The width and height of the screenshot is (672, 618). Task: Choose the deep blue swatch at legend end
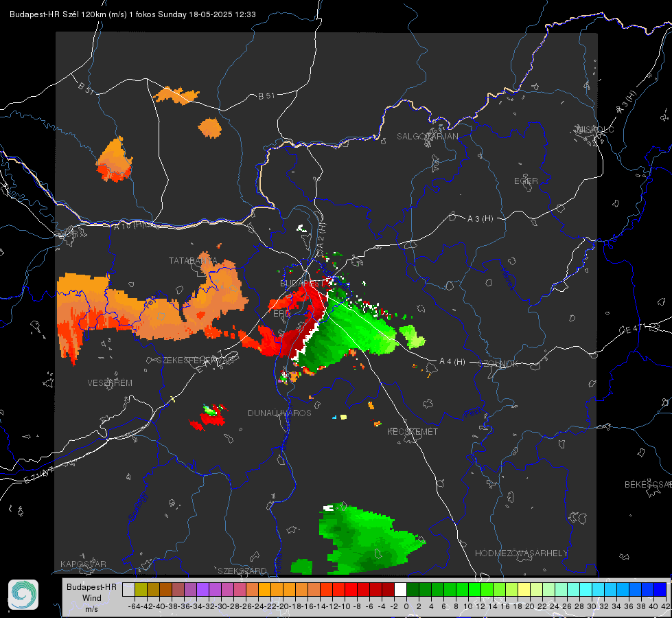click(660, 589)
